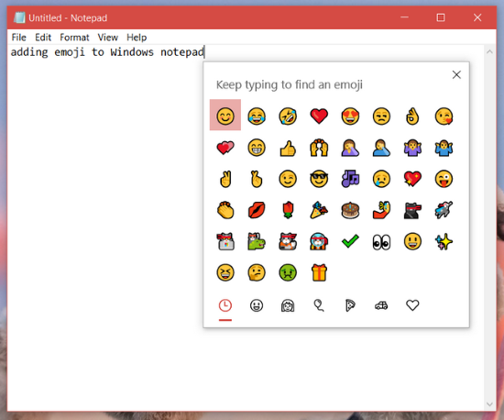Viewport: 504px width, 420px height.
Task: Close the emoji picker panel
Action: pyautogui.click(x=456, y=75)
